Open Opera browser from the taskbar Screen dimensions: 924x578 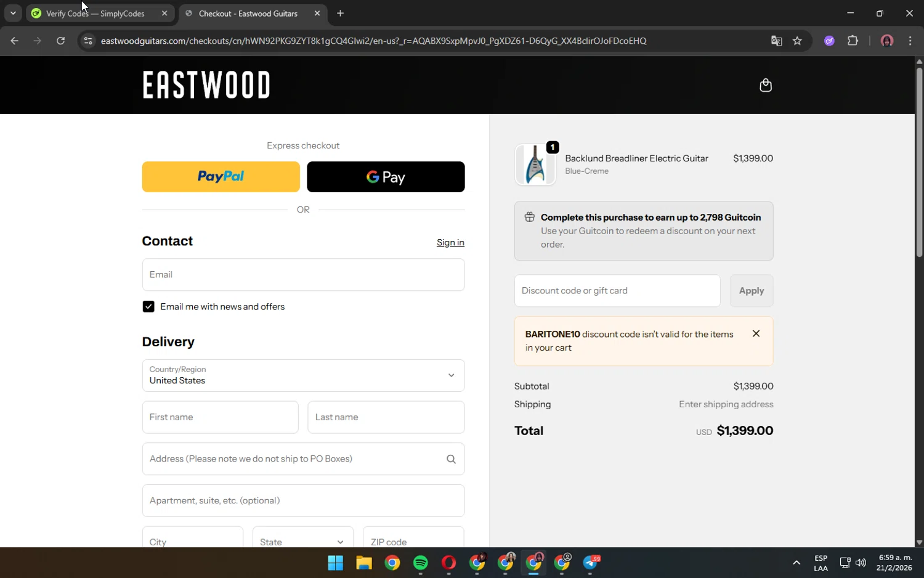pos(448,563)
